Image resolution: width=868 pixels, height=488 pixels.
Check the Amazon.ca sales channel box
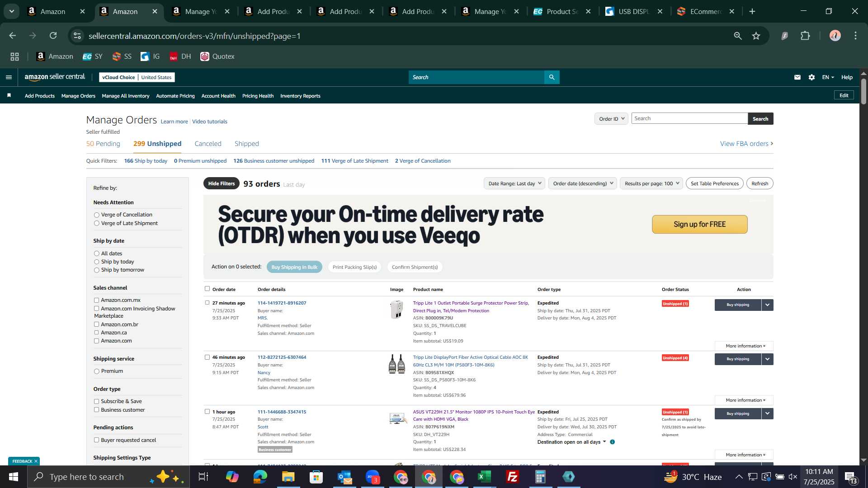coord(96,333)
